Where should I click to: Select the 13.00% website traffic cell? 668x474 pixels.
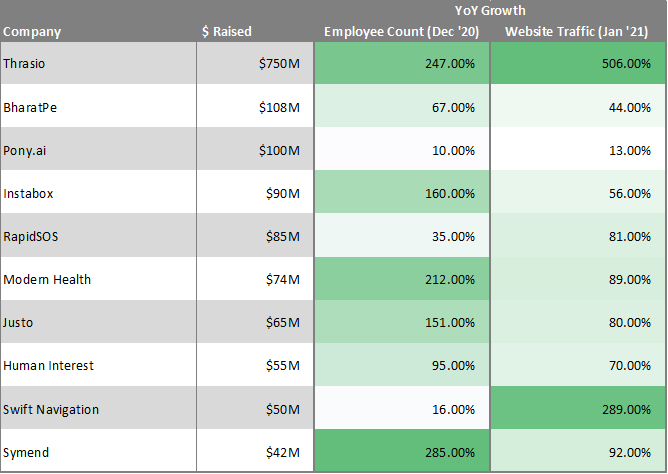click(x=578, y=149)
